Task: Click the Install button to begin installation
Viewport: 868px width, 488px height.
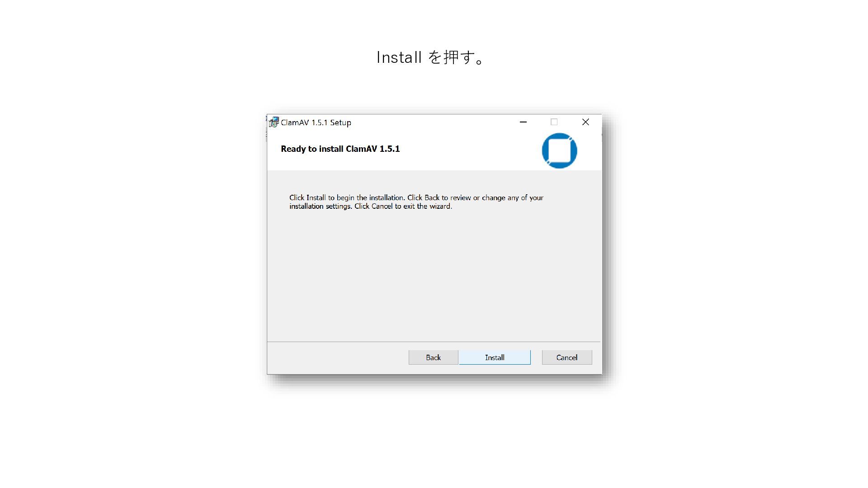Action: point(495,357)
